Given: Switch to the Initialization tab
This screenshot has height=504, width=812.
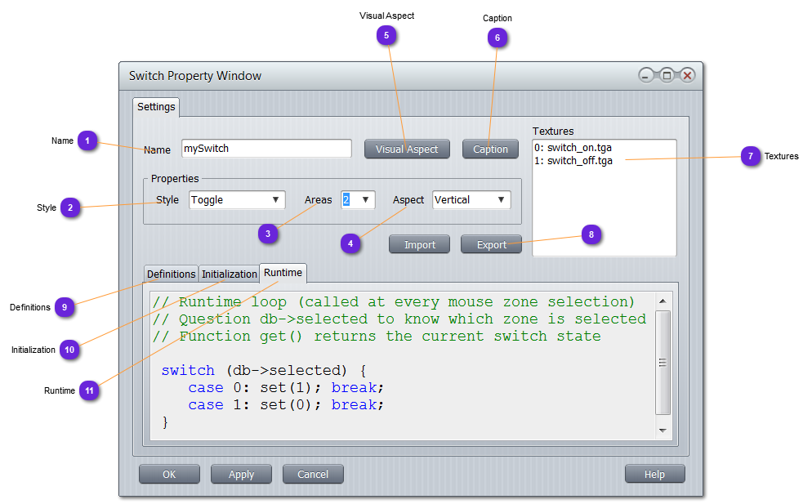Looking at the screenshot, I should click(230, 274).
